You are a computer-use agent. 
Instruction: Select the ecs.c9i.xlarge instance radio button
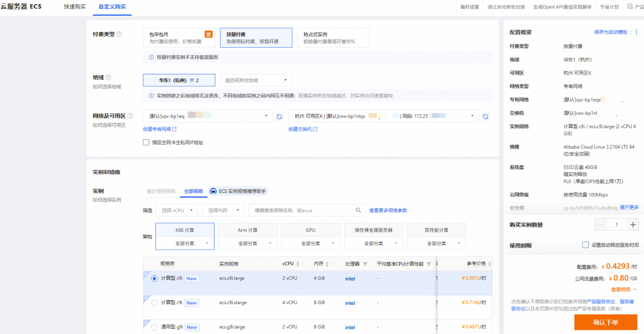(x=154, y=303)
